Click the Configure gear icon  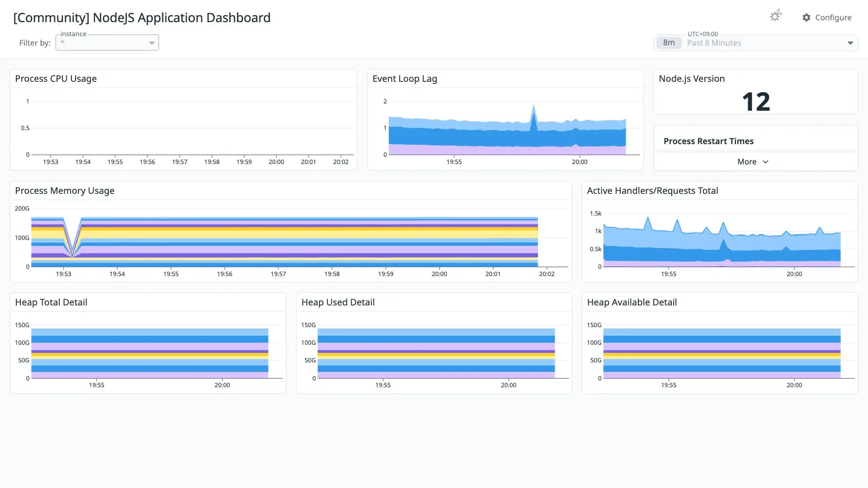807,17
